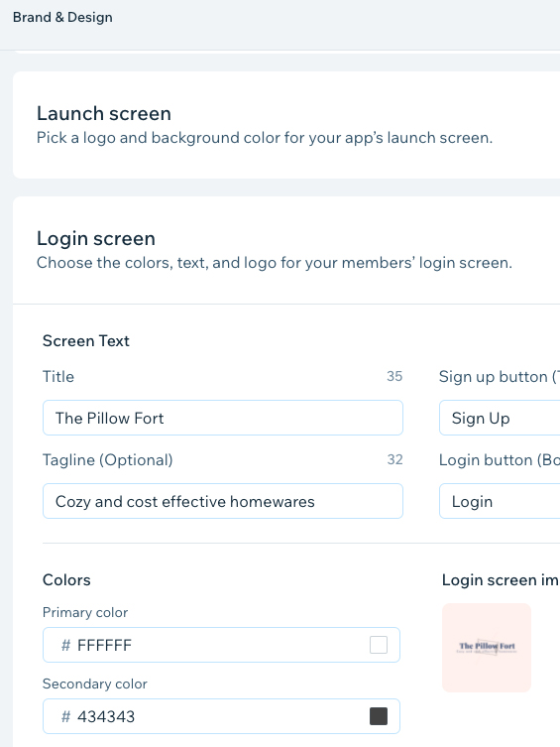Open the dark Secondary color swatch picker
Image resolution: width=560 pixels, height=747 pixels.
tap(379, 716)
